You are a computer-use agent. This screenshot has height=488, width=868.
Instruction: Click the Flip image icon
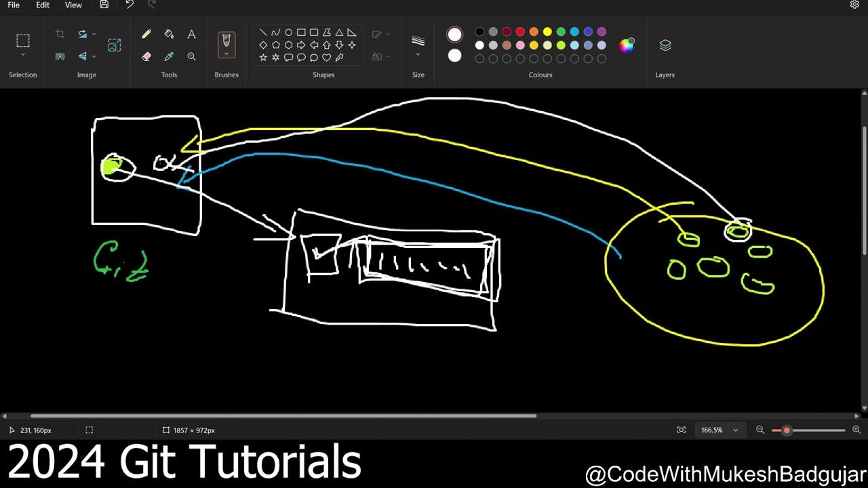pyautogui.click(x=83, y=56)
